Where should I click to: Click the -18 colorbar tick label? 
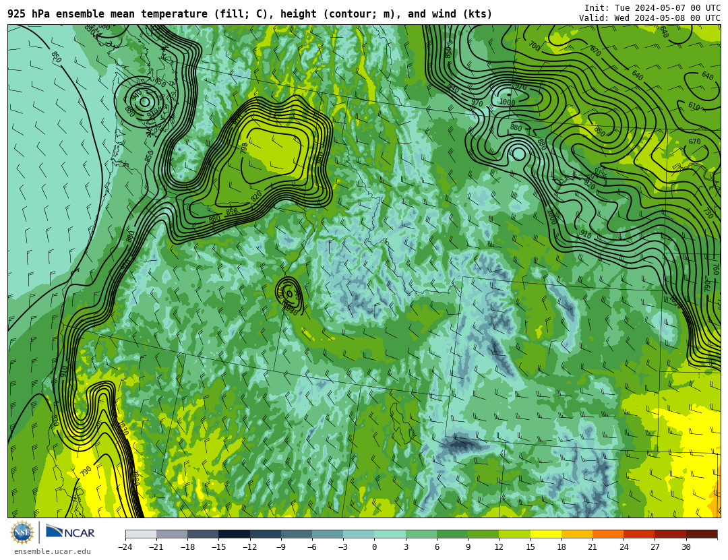coord(187,547)
